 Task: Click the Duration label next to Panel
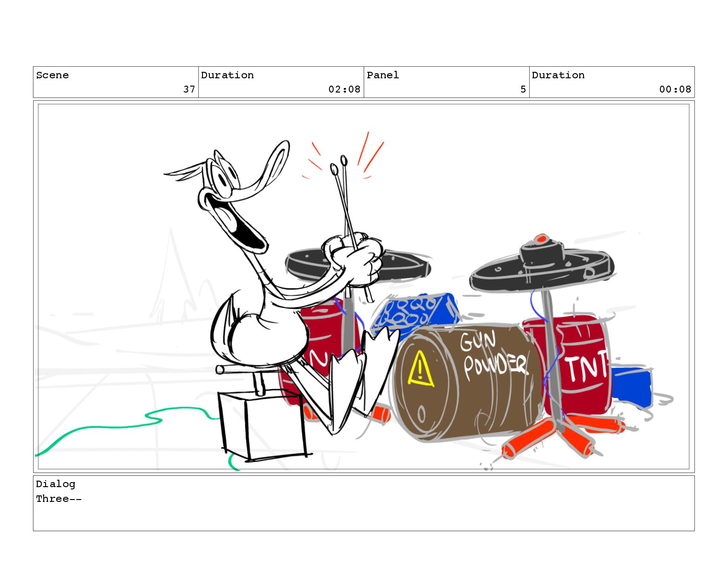558,75
